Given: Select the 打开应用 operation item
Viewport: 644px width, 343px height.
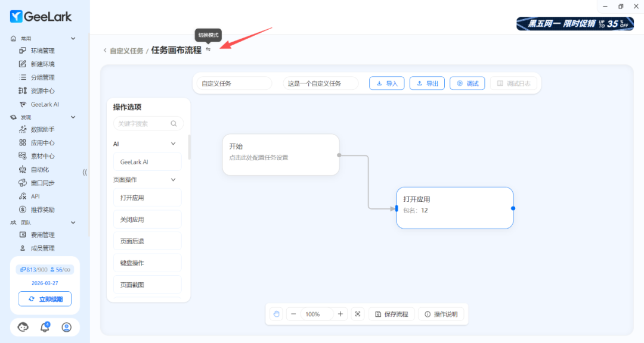Looking at the screenshot, I should [147, 198].
